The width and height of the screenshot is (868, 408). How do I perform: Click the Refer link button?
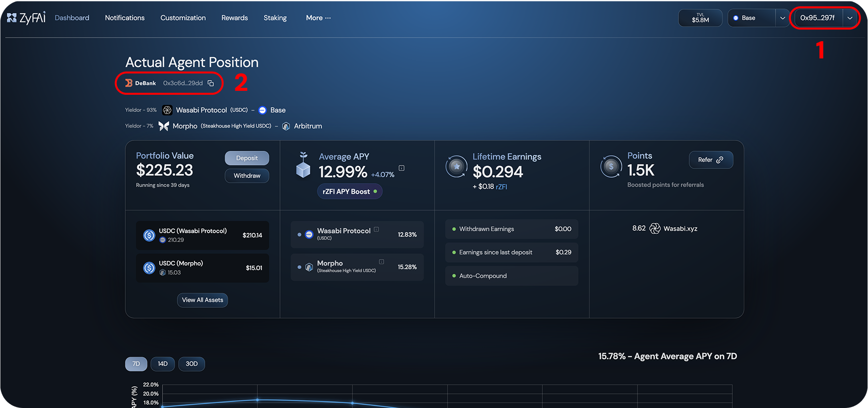coord(710,160)
